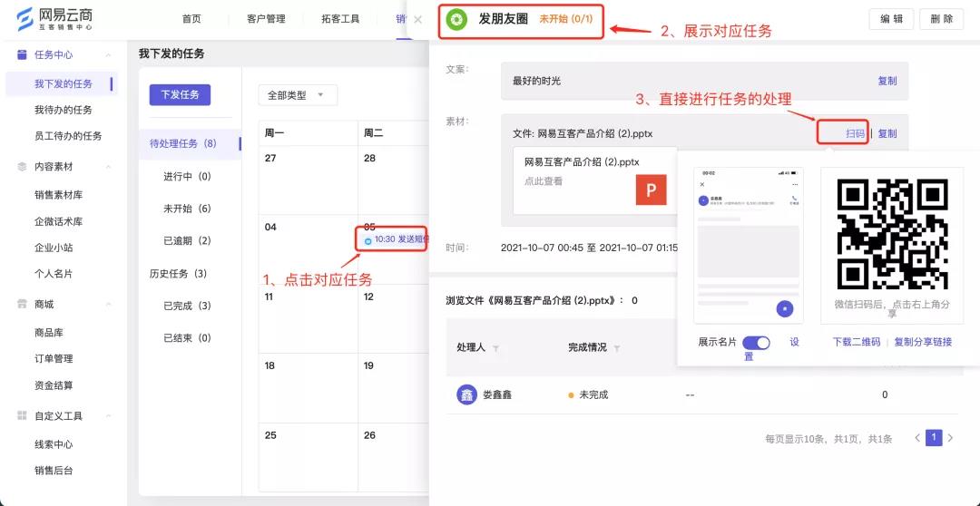The image size is (980, 506).
Task: Select 已结束 (0) filter
Action: click(188, 338)
